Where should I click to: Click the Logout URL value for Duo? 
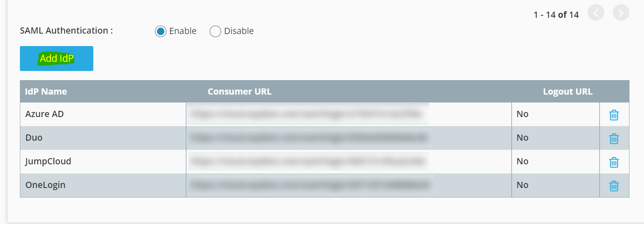coord(522,138)
